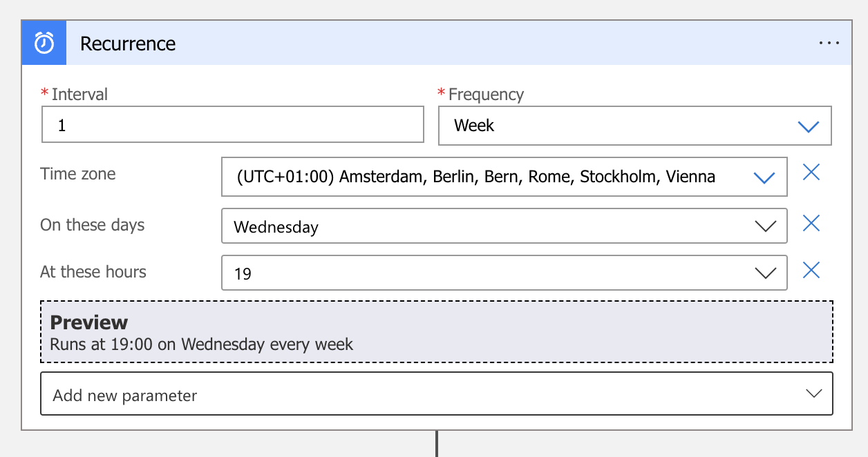
Task: Click the chevron in At these hours field
Action: click(765, 273)
